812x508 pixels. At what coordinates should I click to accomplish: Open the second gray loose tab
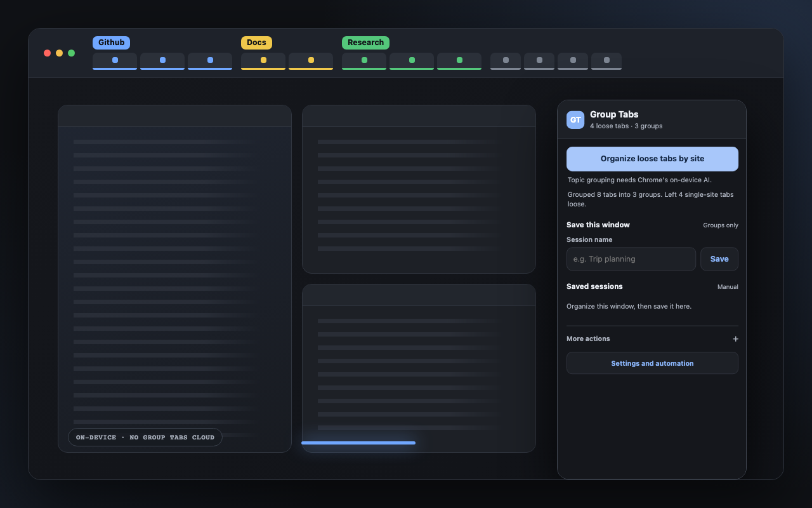tap(539, 61)
